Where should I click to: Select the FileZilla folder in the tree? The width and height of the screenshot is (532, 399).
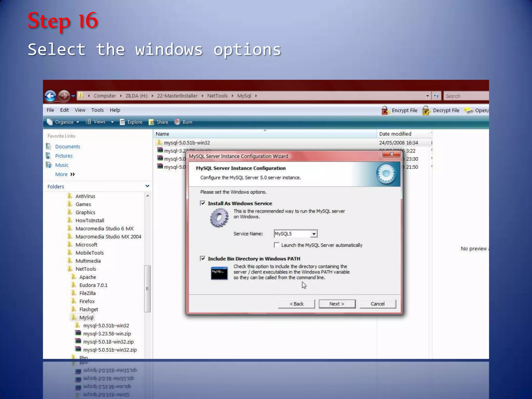pyautogui.click(x=87, y=293)
